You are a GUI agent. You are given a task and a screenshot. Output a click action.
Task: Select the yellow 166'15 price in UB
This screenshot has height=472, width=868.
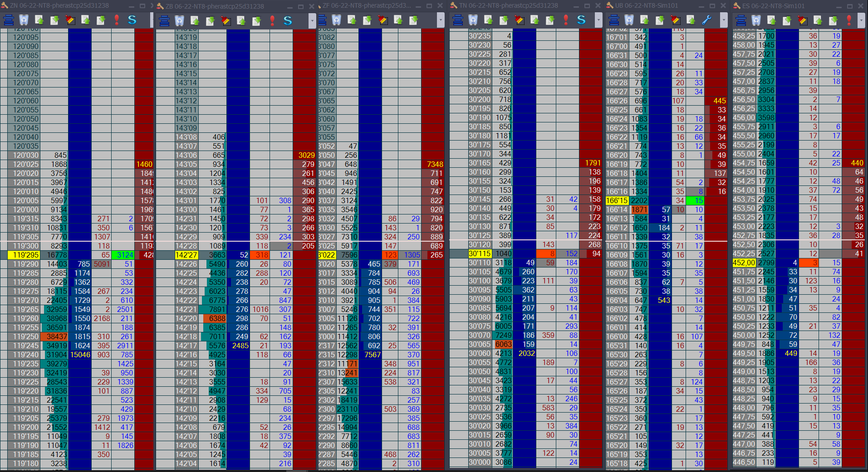(x=617, y=200)
